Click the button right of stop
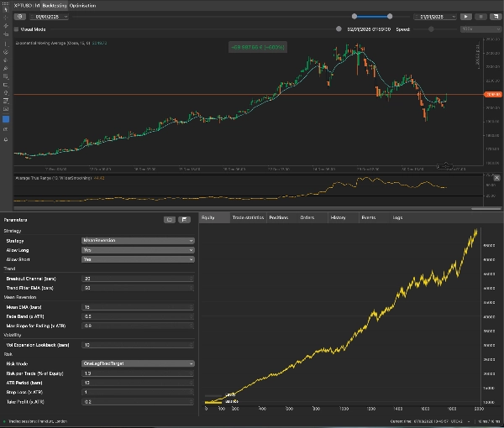This screenshot has height=428, width=504. (496, 17)
